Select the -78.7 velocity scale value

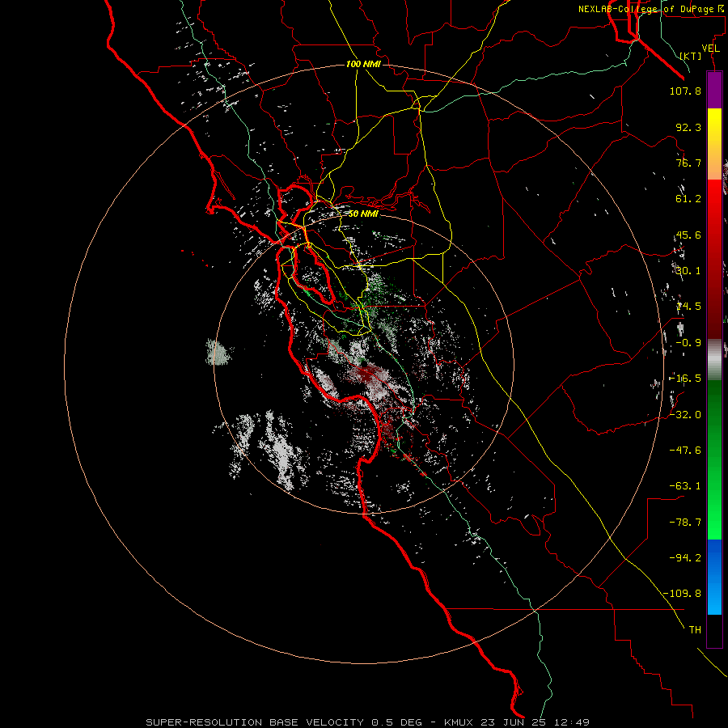[x=685, y=523]
